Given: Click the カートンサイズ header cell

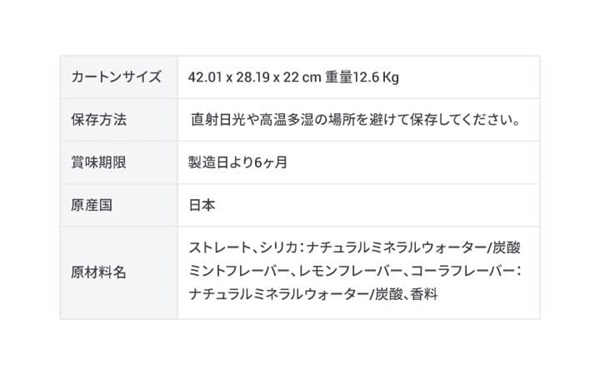Looking at the screenshot, I should pyautogui.click(x=119, y=77).
